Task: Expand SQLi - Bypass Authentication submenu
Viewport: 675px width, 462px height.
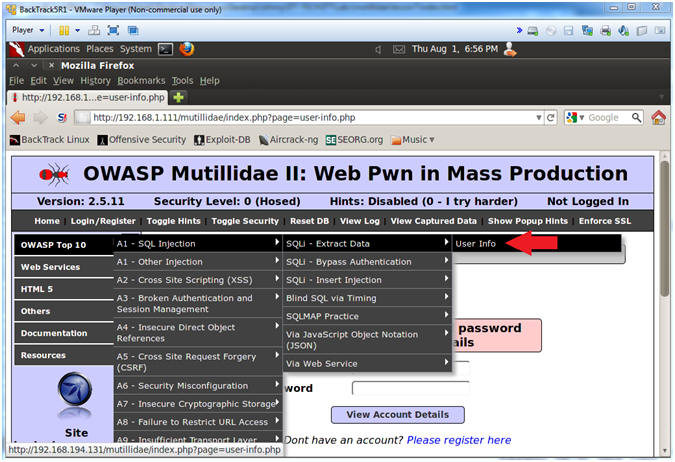Action: (367, 262)
